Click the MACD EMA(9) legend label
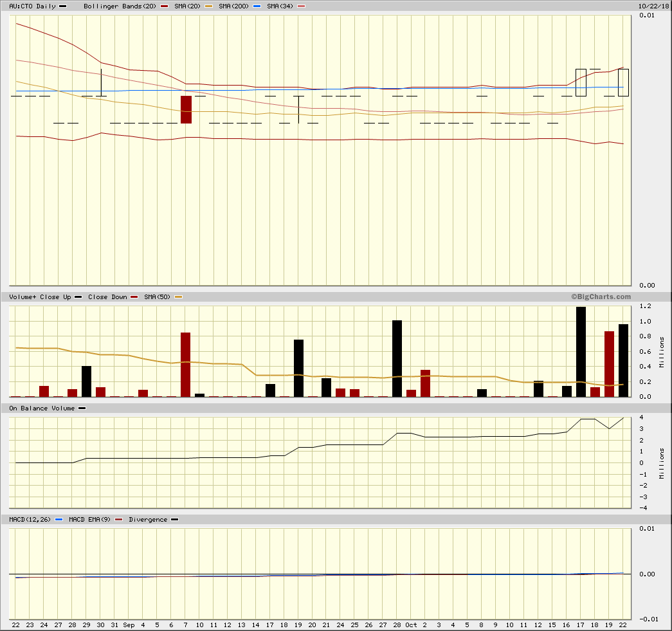Viewport: 672px width, 631px height. click(x=89, y=520)
